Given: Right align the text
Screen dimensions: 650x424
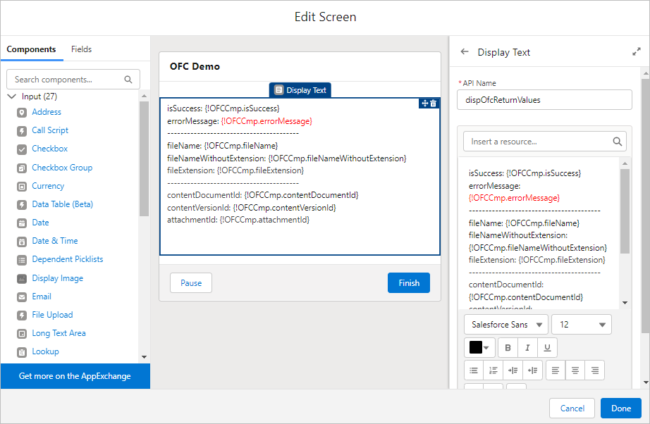Looking at the screenshot, I should [x=594, y=370].
